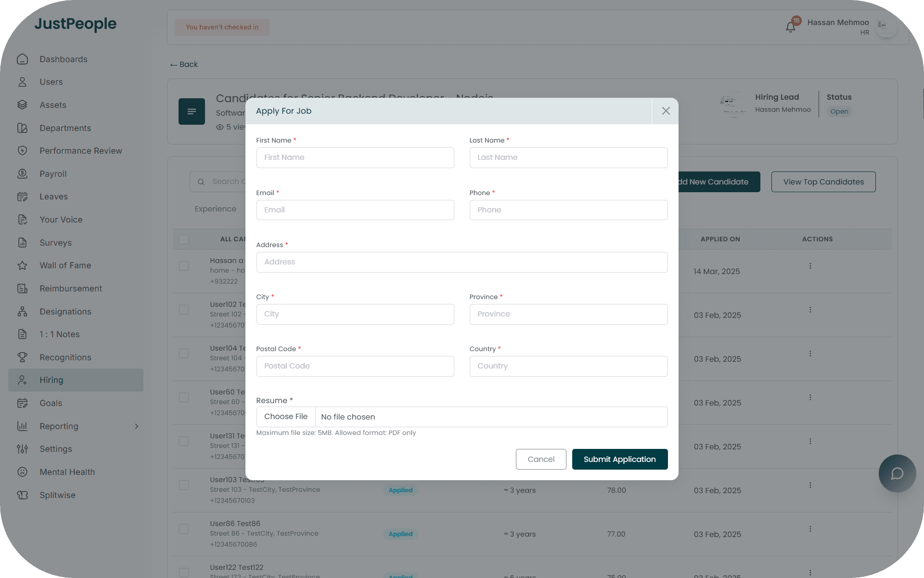Screen dimensions: 924x578
Task: Click the Submit Application button
Action: 619,459
